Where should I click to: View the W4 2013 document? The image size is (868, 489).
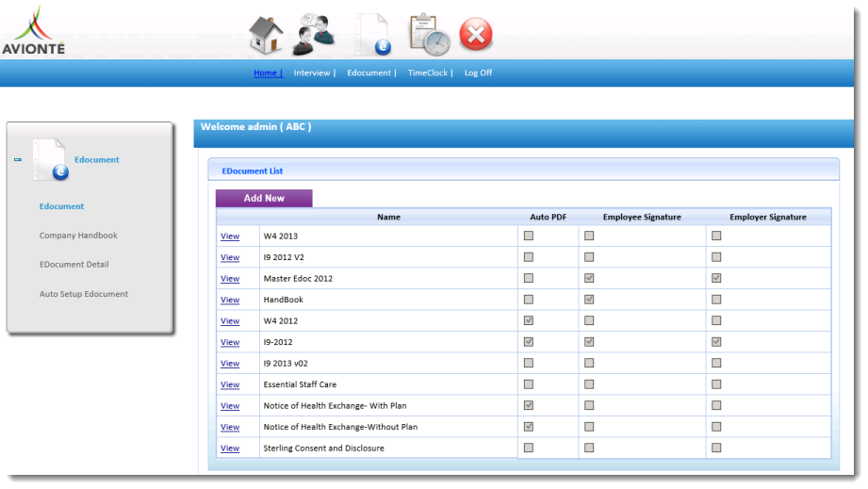[x=230, y=236]
